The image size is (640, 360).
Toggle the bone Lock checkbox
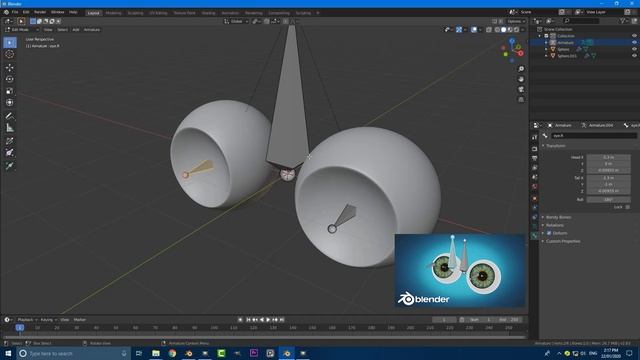point(628,207)
